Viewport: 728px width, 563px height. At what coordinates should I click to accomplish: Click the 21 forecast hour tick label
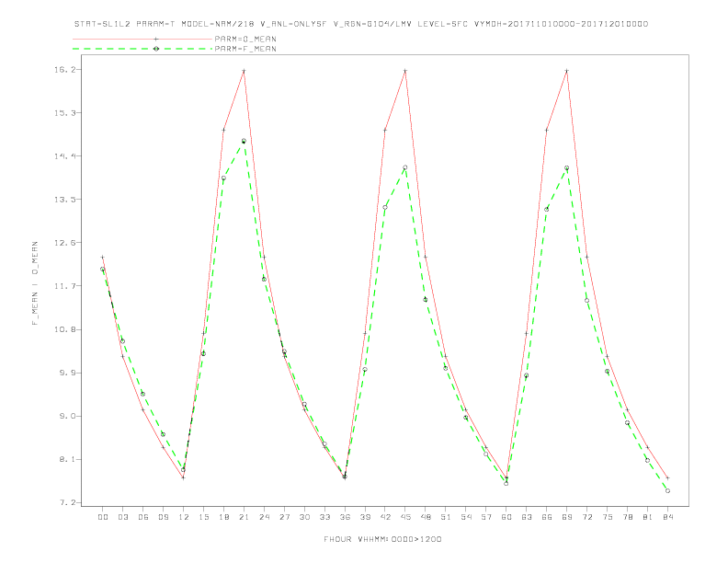click(244, 517)
